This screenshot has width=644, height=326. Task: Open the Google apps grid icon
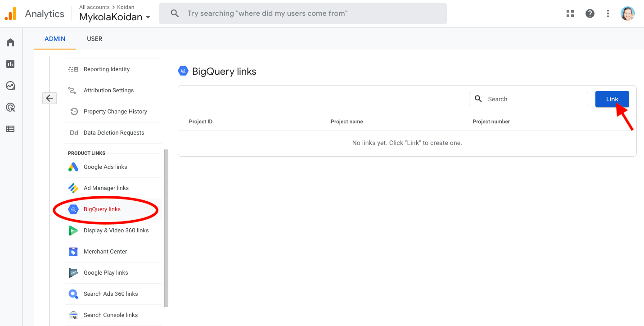pyautogui.click(x=570, y=14)
